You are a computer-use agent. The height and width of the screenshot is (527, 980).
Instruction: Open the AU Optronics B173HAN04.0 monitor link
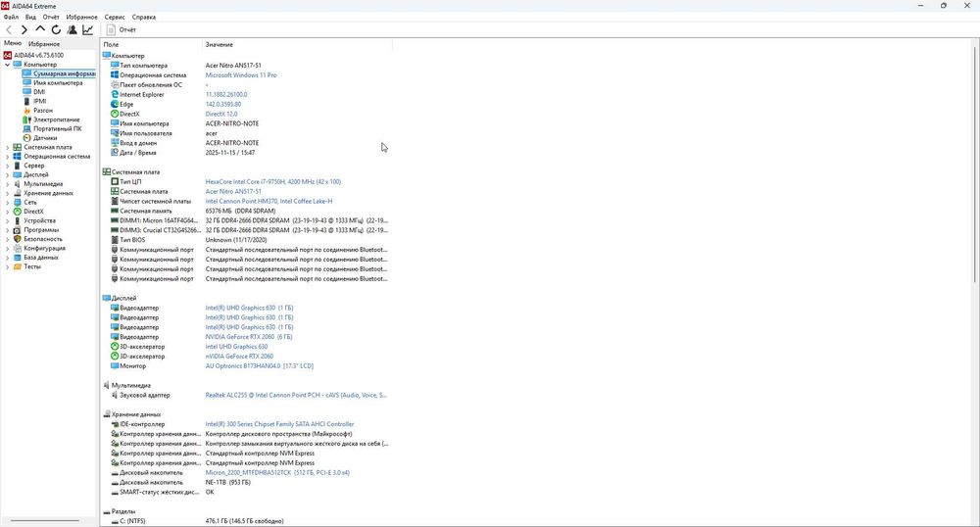pyautogui.click(x=260, y=366)
